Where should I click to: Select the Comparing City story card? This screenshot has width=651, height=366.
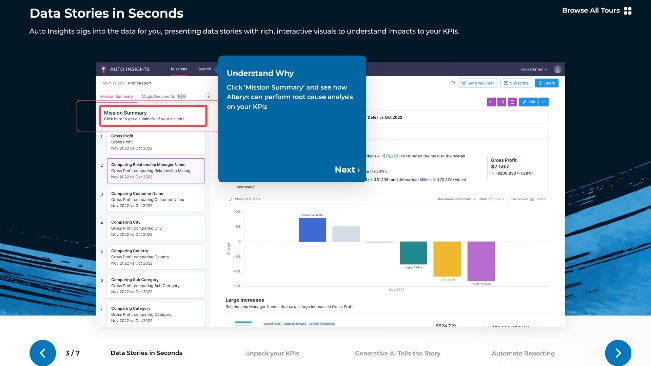pyautogui.click(x=156, y=228)
